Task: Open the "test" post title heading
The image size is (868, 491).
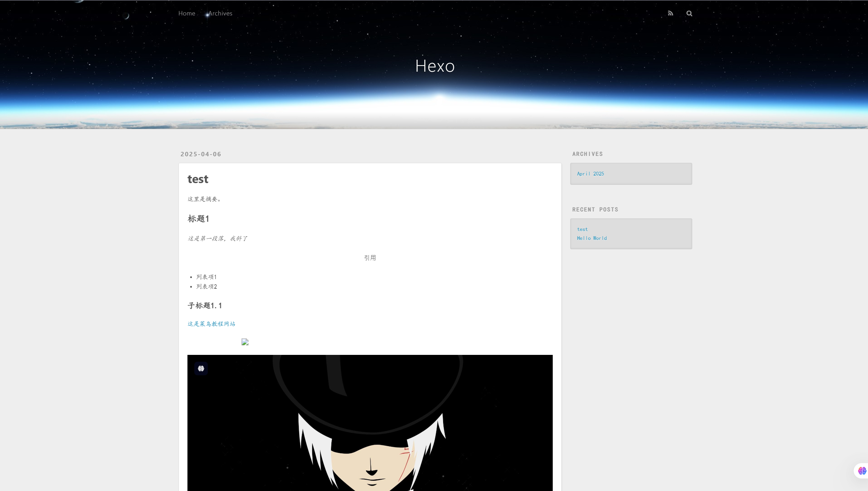Action: point(198,179)
